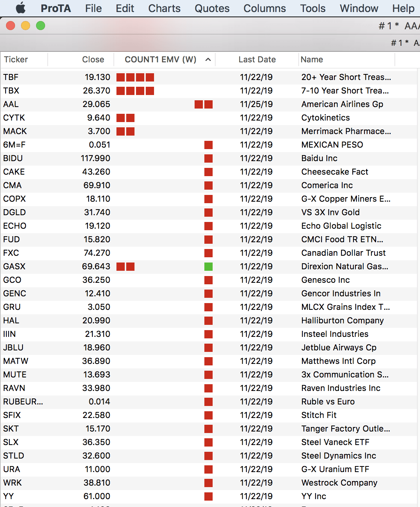Sort by the Last Date column header
This screenshot has width=420, height=507.
(x=257, y=59)
